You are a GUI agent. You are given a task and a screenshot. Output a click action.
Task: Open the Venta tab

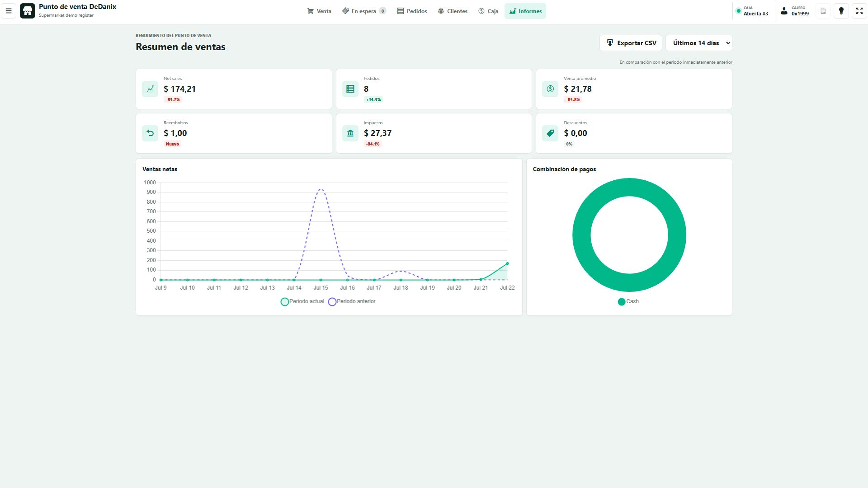coord(319,11)
